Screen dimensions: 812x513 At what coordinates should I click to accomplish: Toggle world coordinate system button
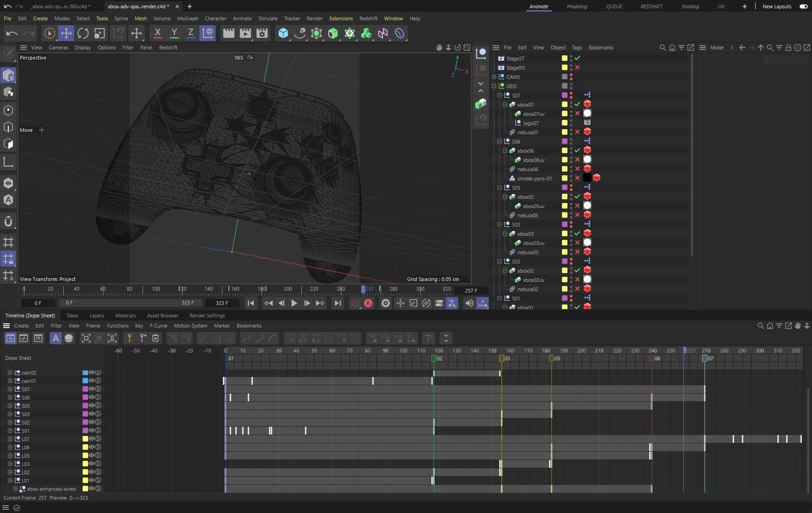tap(208, 33)
